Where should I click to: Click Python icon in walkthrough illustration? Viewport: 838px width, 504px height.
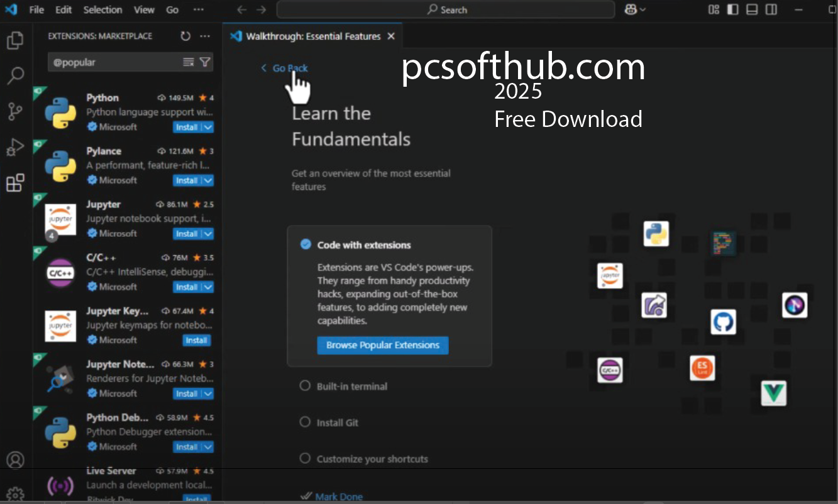(656, 234)
